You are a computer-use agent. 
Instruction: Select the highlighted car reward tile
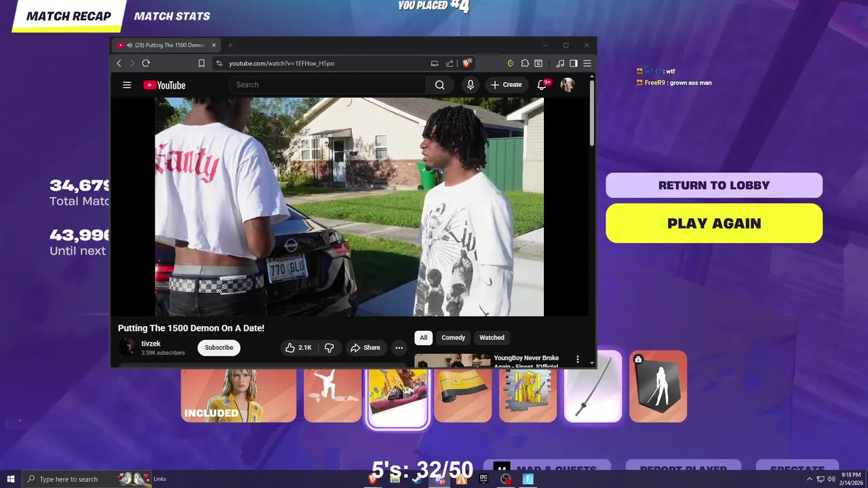[398, 399]
